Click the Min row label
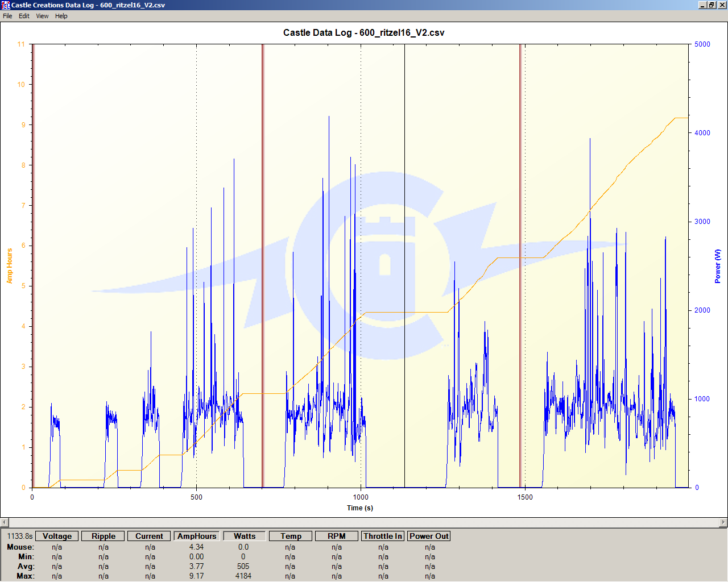 (x=26, y=556)
